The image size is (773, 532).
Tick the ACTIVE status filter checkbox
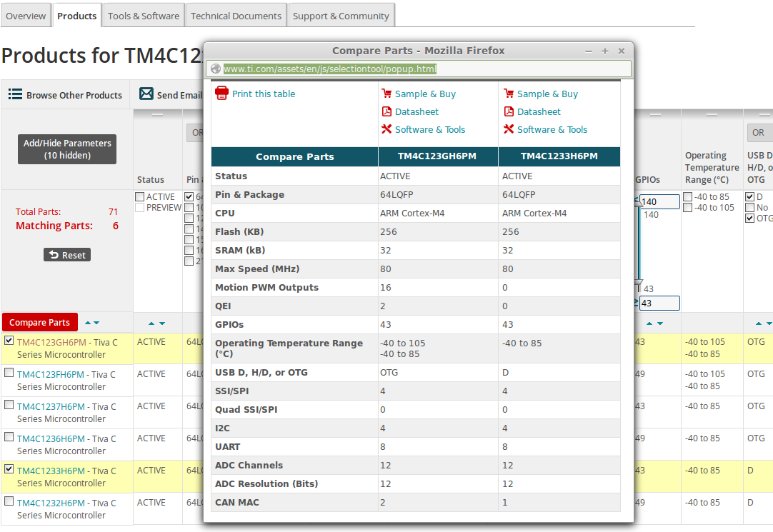[x=139, y=196]
